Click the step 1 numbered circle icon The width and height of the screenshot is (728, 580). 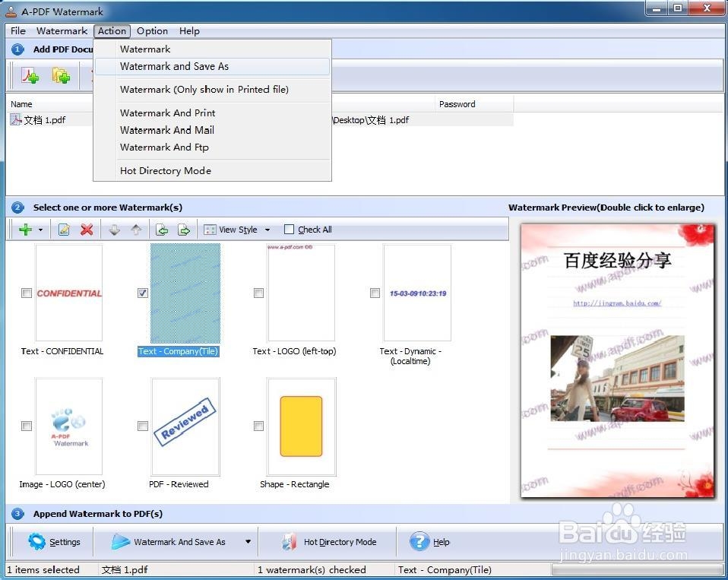pos(17,49)
